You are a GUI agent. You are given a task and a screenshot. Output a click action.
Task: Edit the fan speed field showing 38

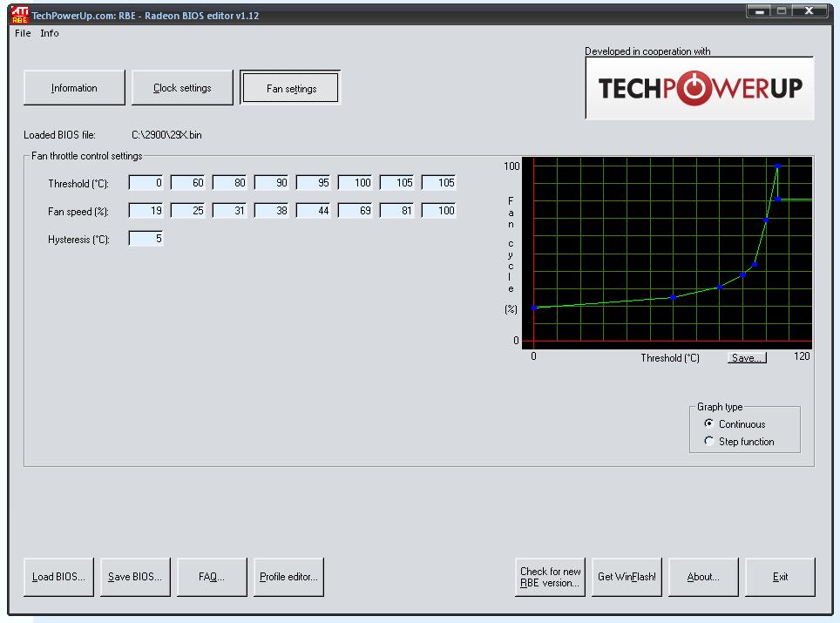coord(271,211)
